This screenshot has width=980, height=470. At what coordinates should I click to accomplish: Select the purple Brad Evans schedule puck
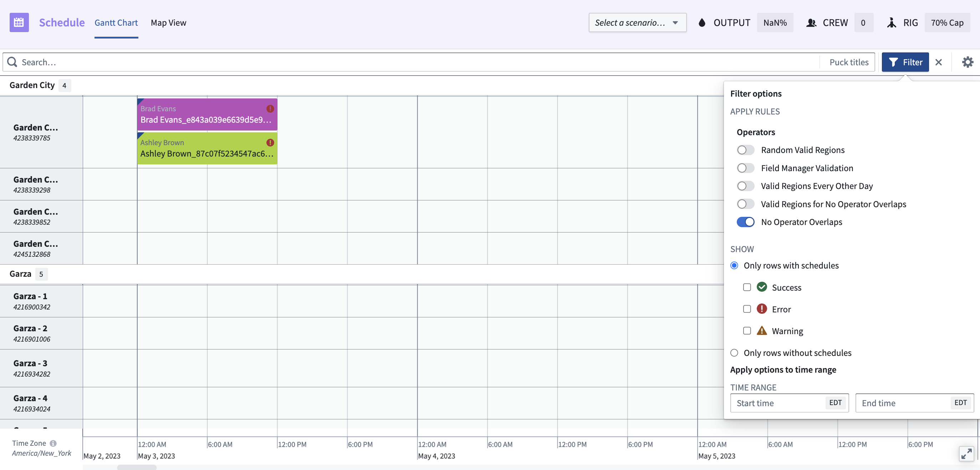(x=207, y=114)
